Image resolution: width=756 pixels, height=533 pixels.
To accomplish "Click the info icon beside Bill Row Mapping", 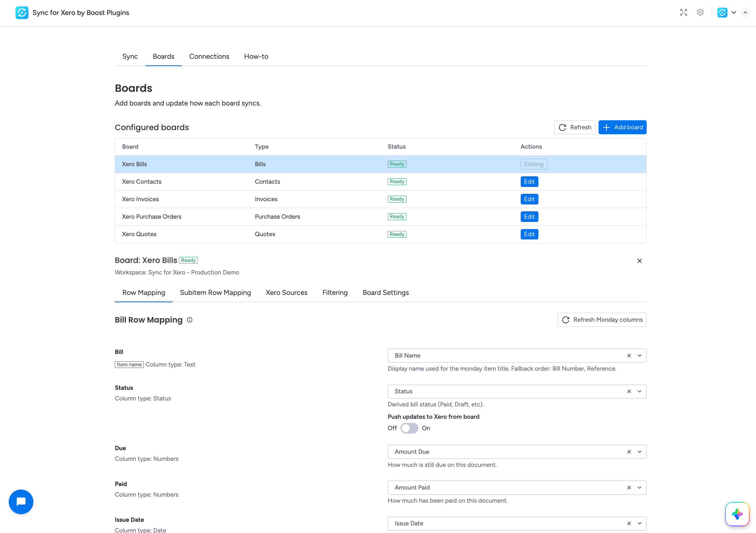I will [190, 320].
